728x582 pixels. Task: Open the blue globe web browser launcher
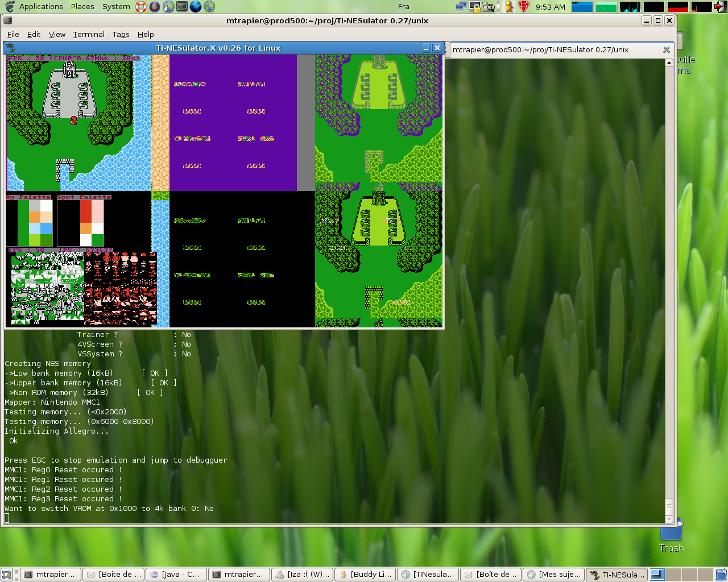[196, 7]
